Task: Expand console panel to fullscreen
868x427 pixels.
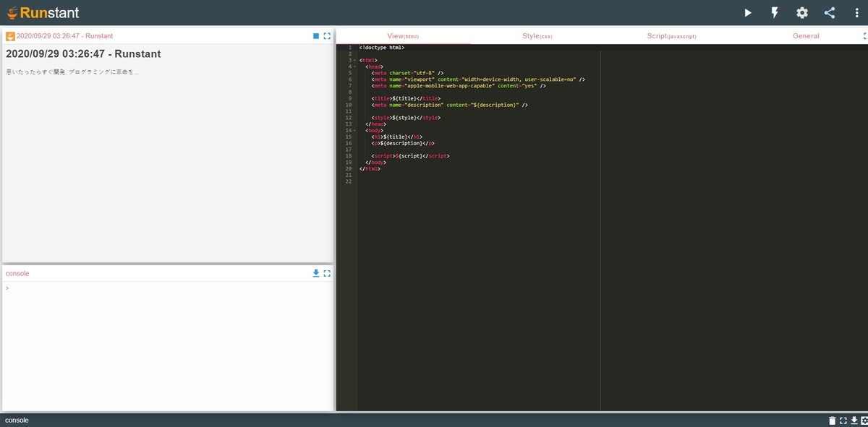Action: [x=327, y=273]
